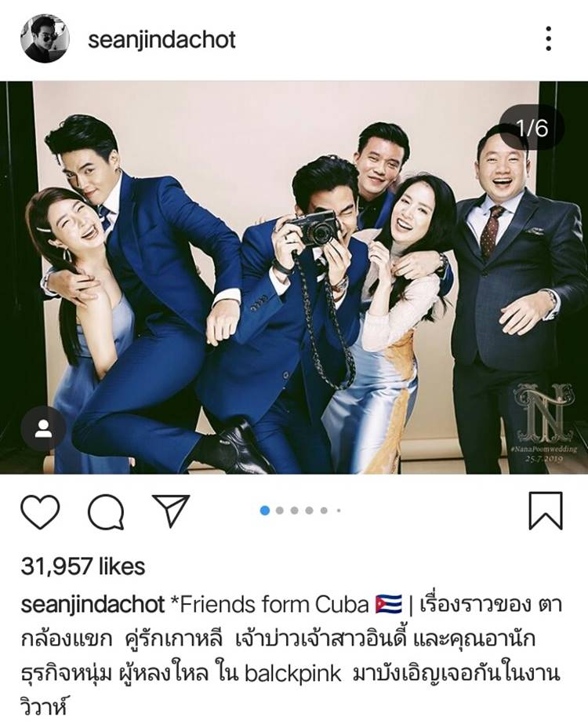Tap the NanaPoomwedding watermark logo
The width and height of the screenshot is (588, 728).
(546, 423)
